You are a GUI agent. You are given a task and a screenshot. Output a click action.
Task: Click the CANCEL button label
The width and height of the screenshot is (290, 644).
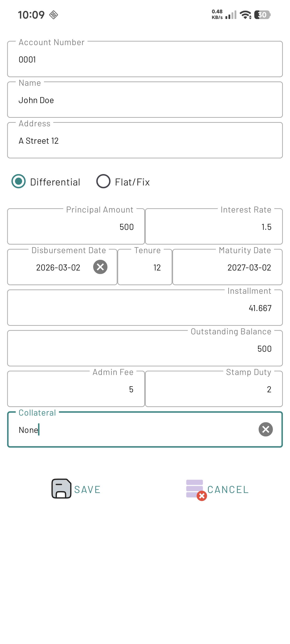pyautogui.click(x=228, y=489)
